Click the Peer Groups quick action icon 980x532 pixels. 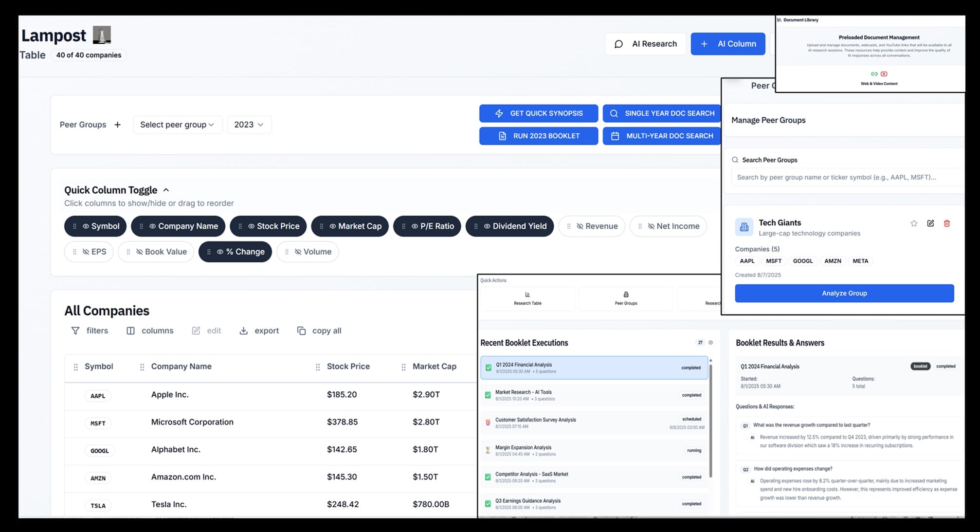(x=626, y=294)
